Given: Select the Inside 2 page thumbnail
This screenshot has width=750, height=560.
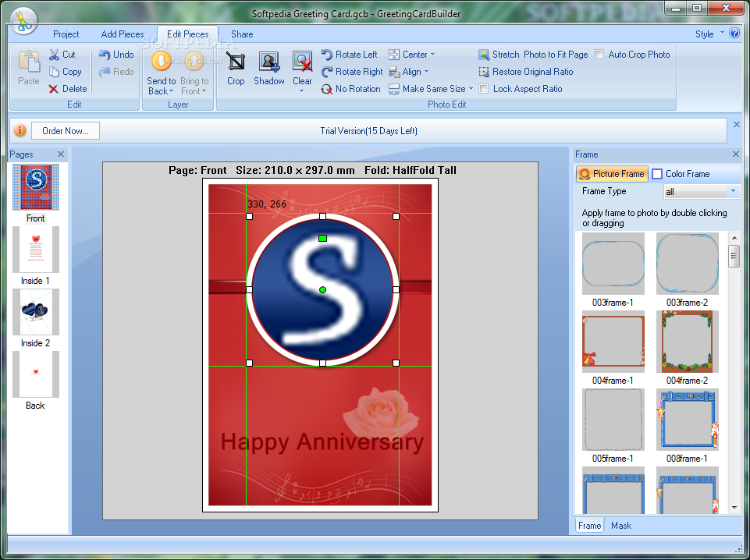Looking at the screenshot, I should pyautogui.click(x=36, y=311).
